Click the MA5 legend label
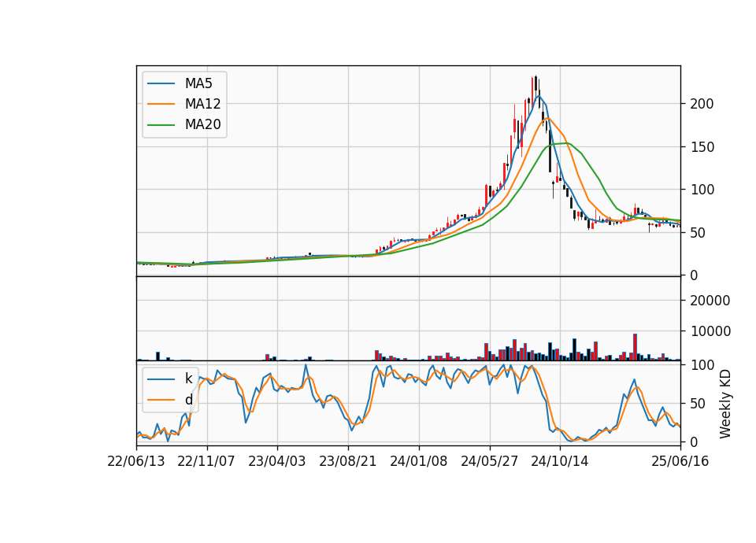The height and width of the screenshot is (543, 756). (198, 83)
